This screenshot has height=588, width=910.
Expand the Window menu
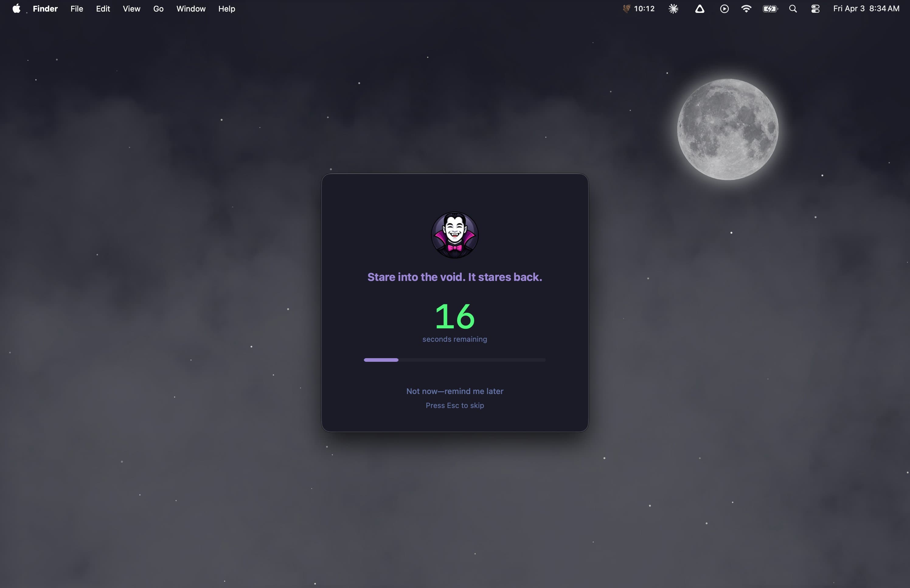pos(191,9)
